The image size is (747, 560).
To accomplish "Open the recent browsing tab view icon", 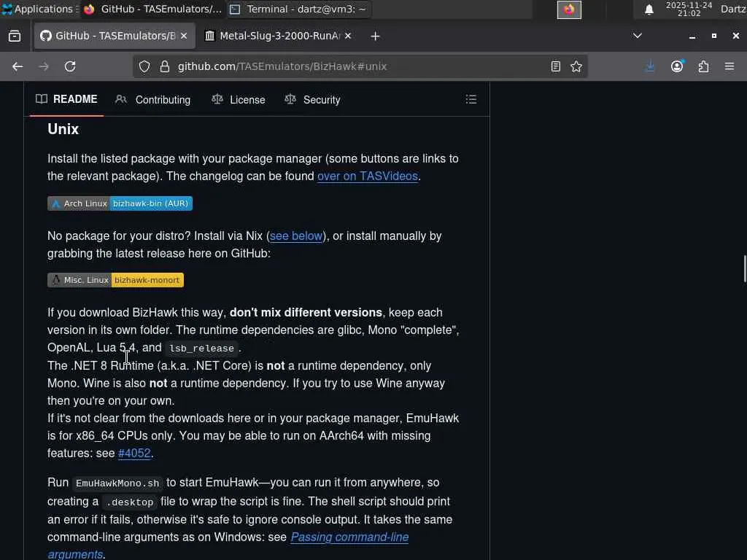I will [15, 36].
